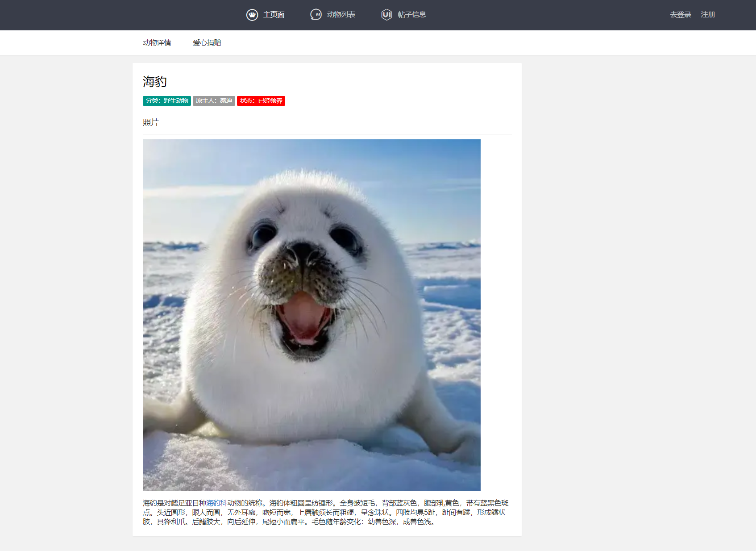
Task: Click the 照片 section heading
Action: [151, 122]
